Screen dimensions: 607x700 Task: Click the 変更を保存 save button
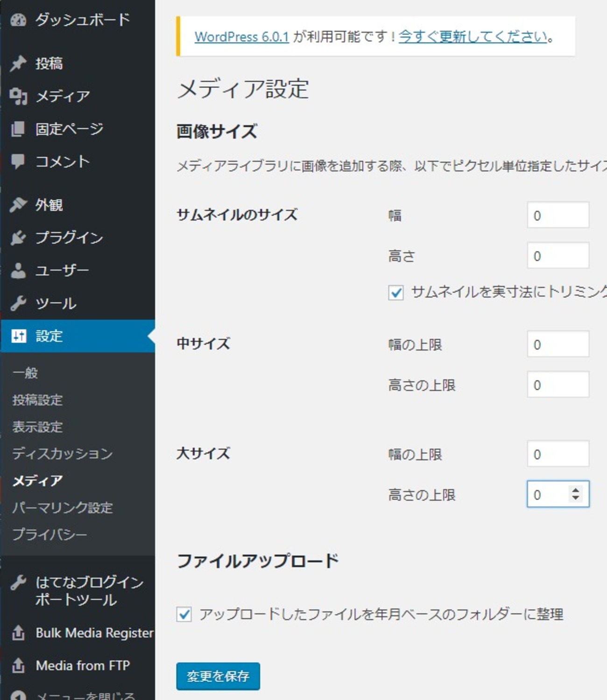[x=218, y=676]
